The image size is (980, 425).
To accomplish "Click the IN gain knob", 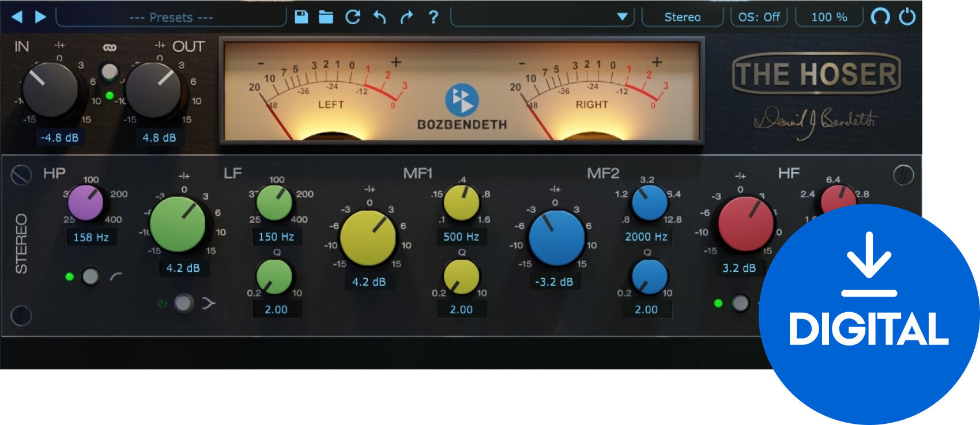I will (50, 90).
